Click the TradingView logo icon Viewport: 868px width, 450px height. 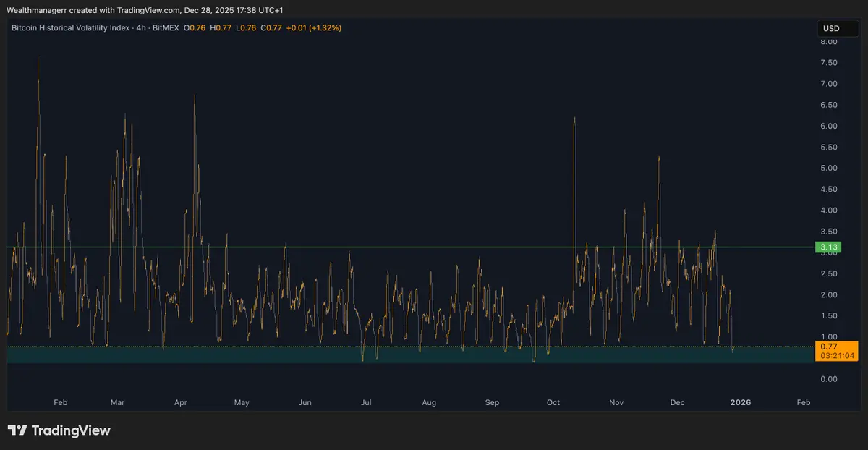point(17,430)
